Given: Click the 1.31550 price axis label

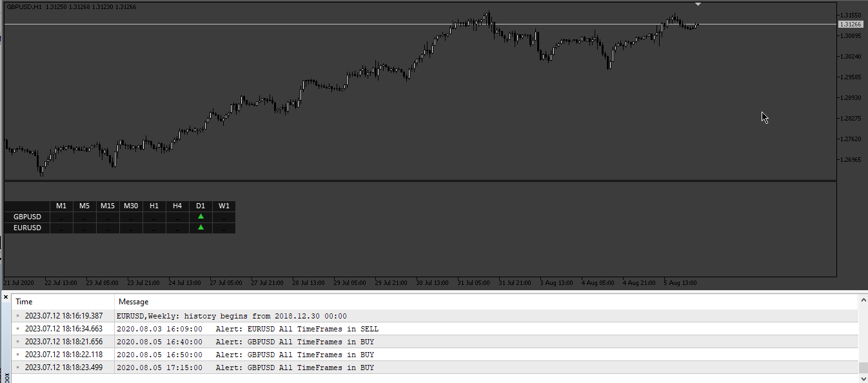Looking at the screenshot, I should 851,15.
